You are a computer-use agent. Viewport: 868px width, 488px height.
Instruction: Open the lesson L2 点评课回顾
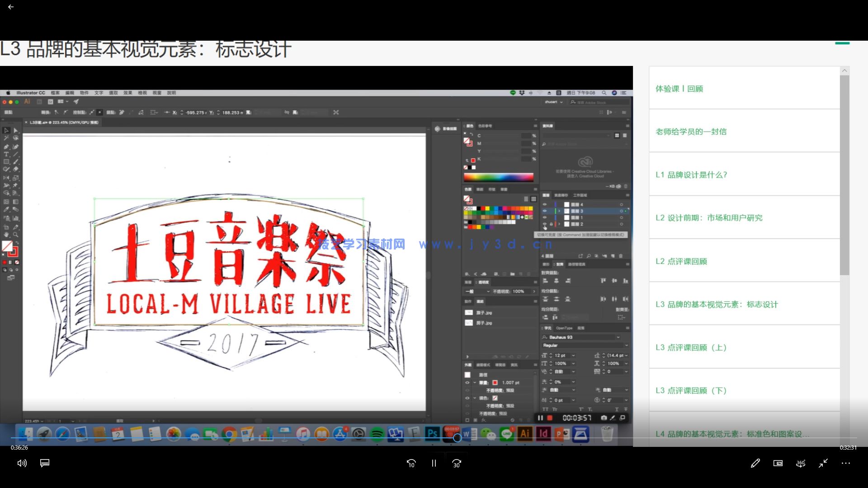coord(681,261)
